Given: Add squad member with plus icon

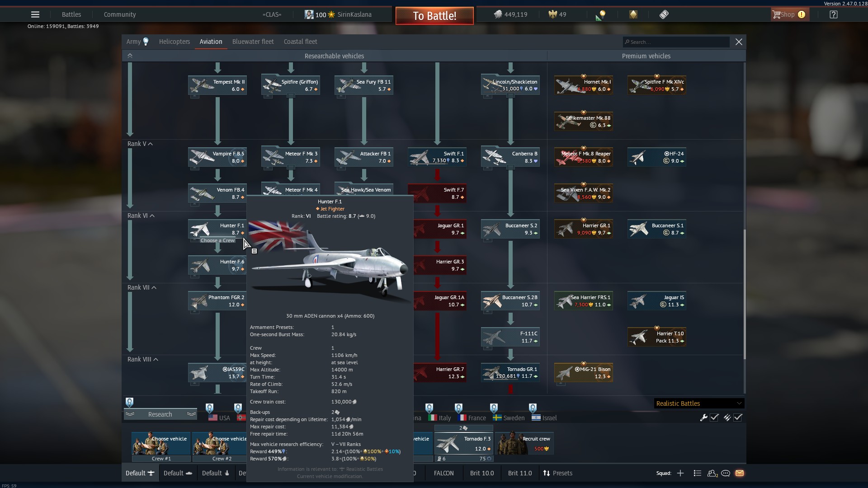Looking at the screenshot, I should click(680, 473).
